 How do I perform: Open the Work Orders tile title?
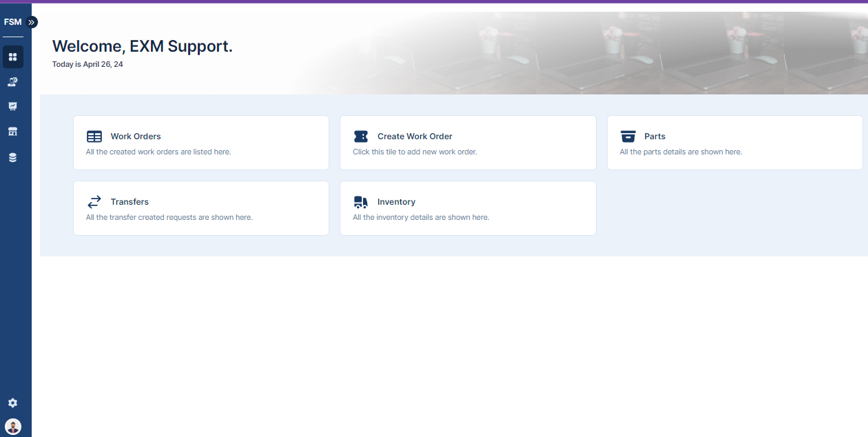point(136,136)
